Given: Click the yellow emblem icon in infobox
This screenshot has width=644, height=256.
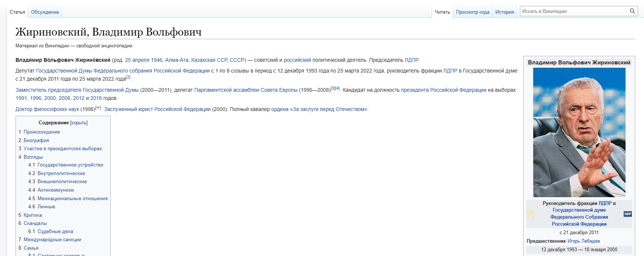Looking at the screenshot, I should (x=531, y=213).
